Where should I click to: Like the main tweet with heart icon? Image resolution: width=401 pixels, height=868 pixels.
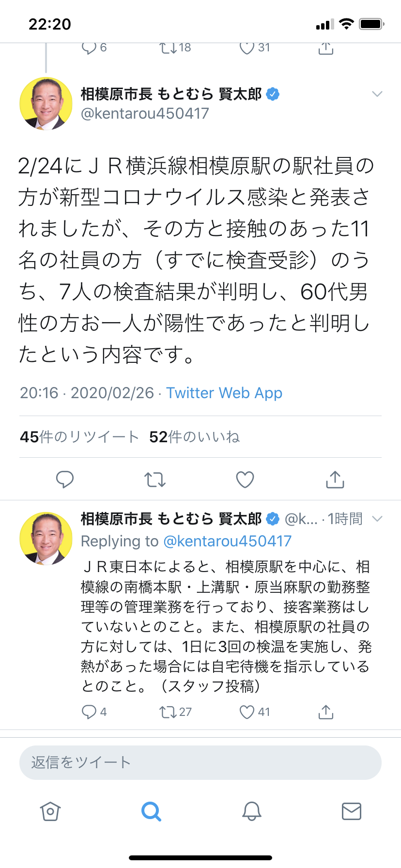click(x=245, y=480)
